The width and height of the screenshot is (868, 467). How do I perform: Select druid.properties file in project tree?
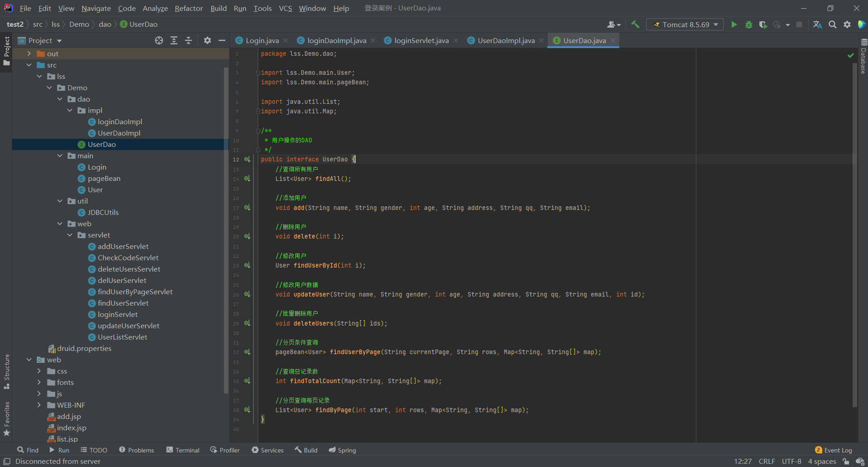[84, 348]
